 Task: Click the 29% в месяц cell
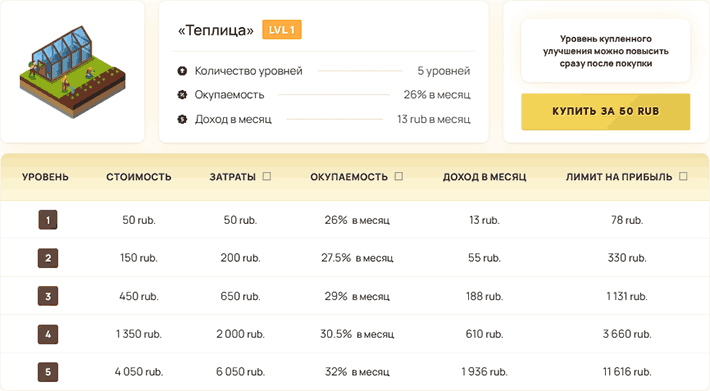[357, 296]
